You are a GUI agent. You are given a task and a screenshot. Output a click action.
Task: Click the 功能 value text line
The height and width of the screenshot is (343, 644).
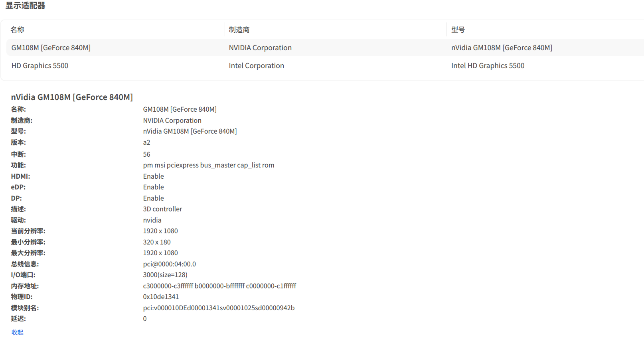point(209,165)
